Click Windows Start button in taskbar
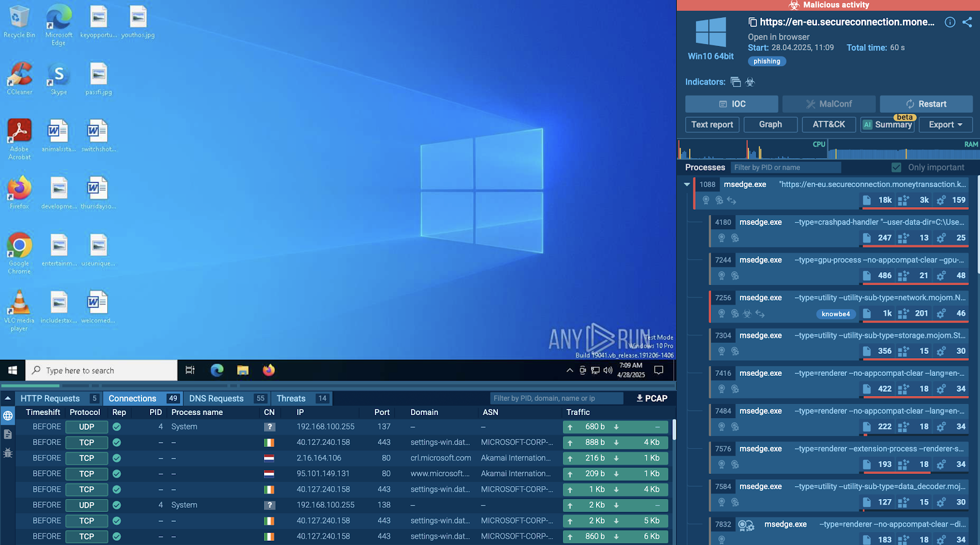The height and width of the screenshot is (545, 980). [x=12, y=370]
